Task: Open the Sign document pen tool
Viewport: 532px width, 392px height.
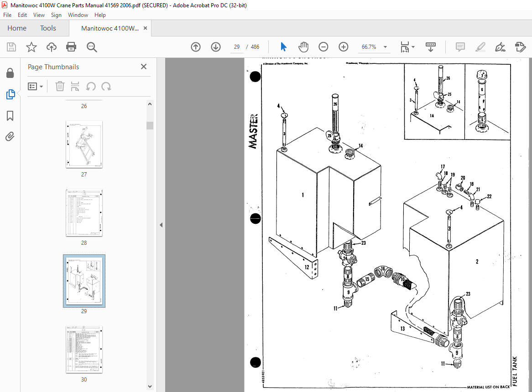Action: tap(500, 47)
